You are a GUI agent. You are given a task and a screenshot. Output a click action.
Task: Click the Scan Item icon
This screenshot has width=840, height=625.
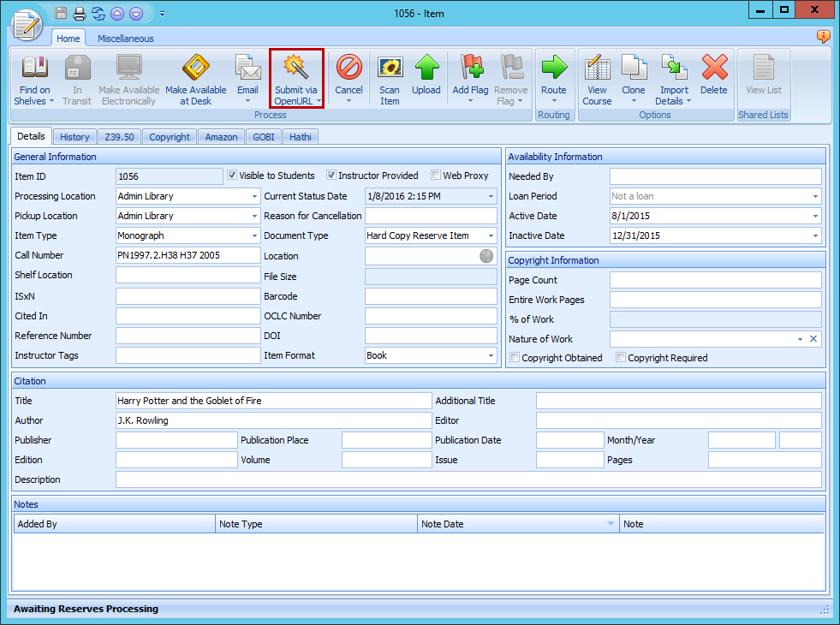390,68
